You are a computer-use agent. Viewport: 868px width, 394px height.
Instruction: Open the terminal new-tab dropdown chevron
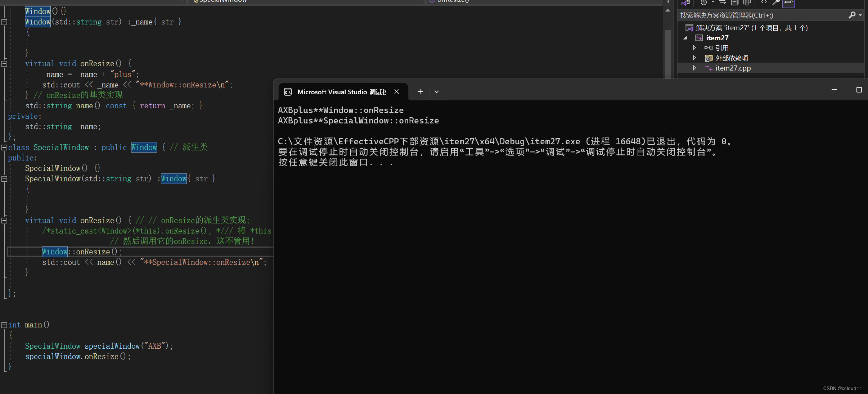(x=437, y=92)
